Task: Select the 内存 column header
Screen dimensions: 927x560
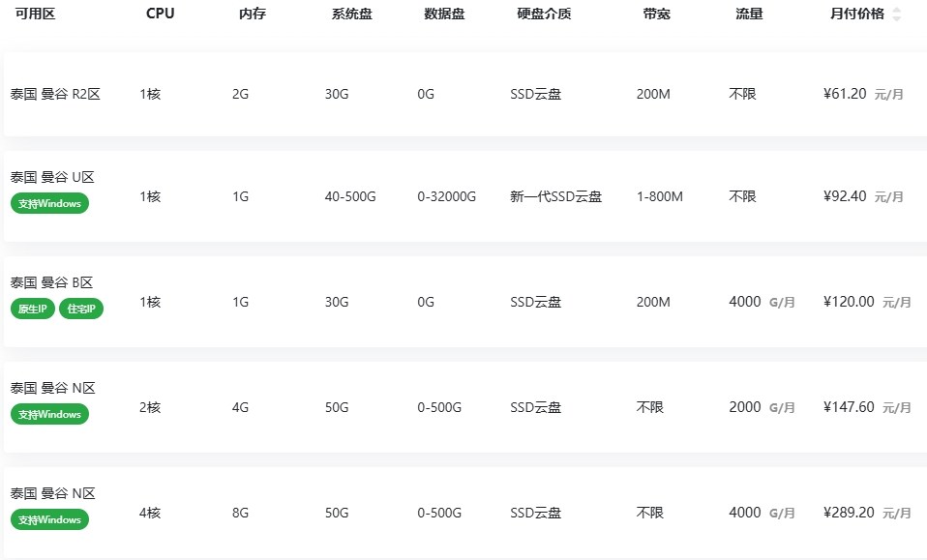Action: tap(253, 14)
